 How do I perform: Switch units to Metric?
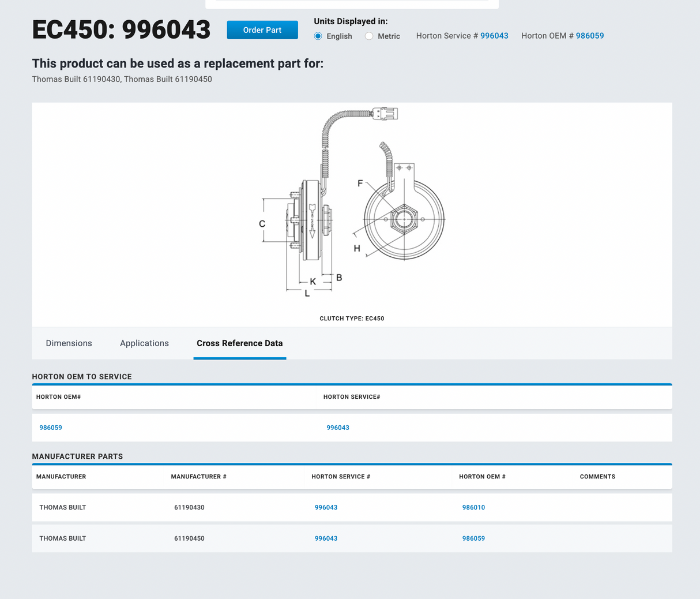point(369,36)
